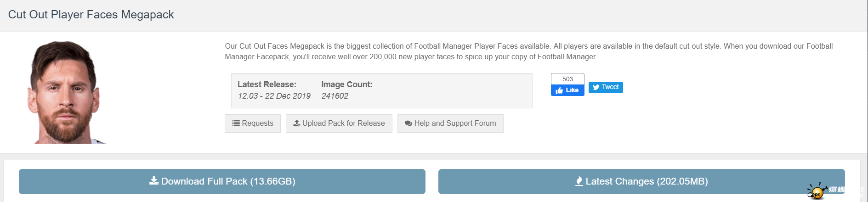The width and height of the screenshot is (868, 202).
Task: Open the Requests page
Action: pyautogui.click(x=253, y=123)
